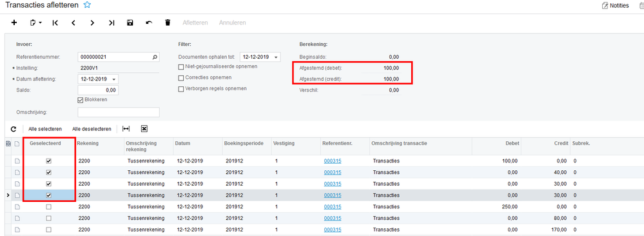
Task: Click the add new record plus icon
Action: [x=14, y=23]
